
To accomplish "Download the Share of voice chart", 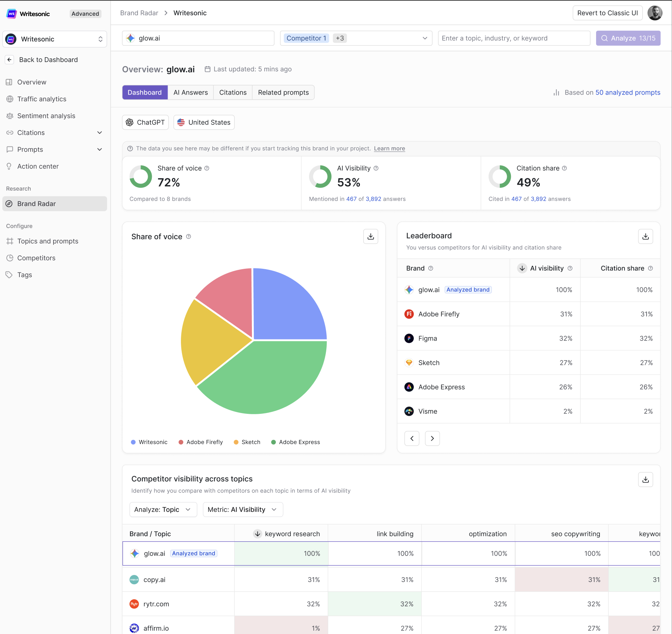I will click(371, 237).
